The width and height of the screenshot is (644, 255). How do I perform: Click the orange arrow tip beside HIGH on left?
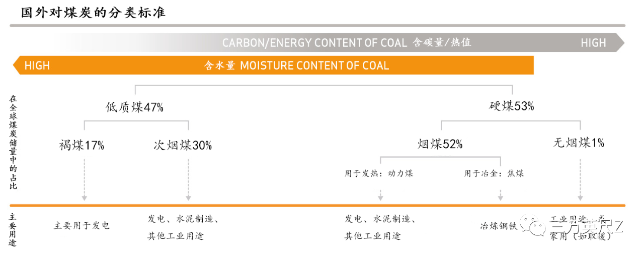tap(16, 66)
